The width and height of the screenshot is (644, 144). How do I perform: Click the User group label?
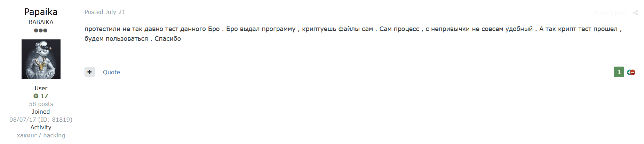pos(41,88)
